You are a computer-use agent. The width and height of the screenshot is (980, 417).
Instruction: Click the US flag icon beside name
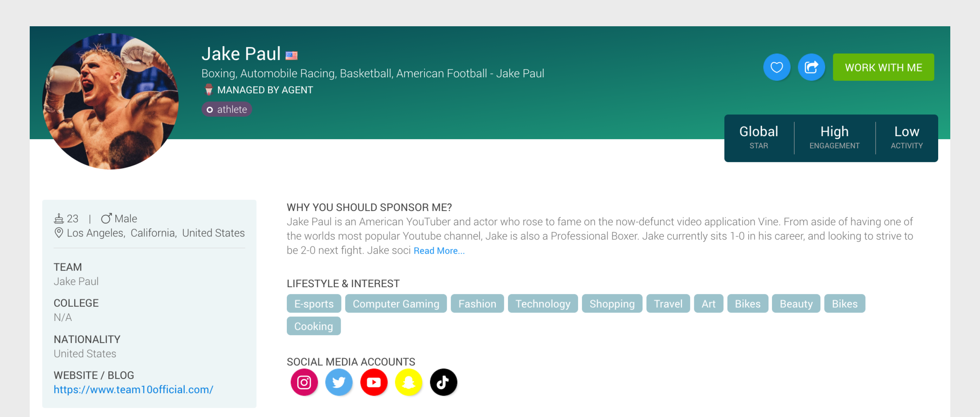[x=291, y=56]
